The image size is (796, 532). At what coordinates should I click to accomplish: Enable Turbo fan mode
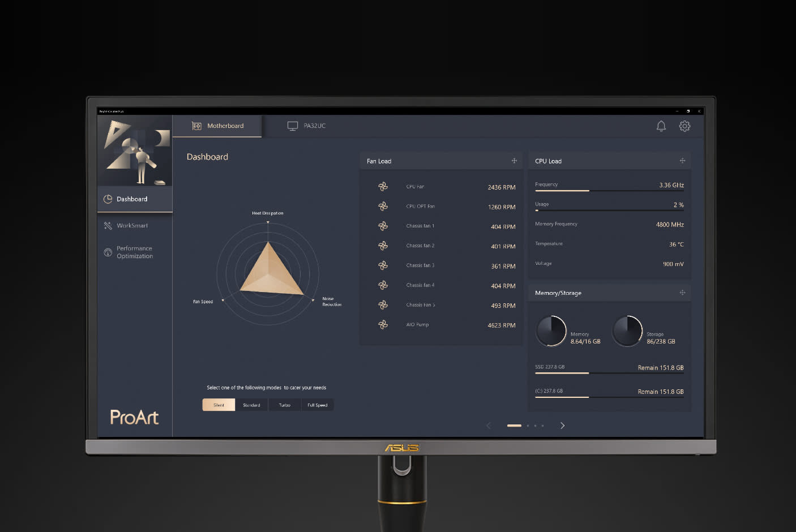pyautogui.click(x=284, y=405)
